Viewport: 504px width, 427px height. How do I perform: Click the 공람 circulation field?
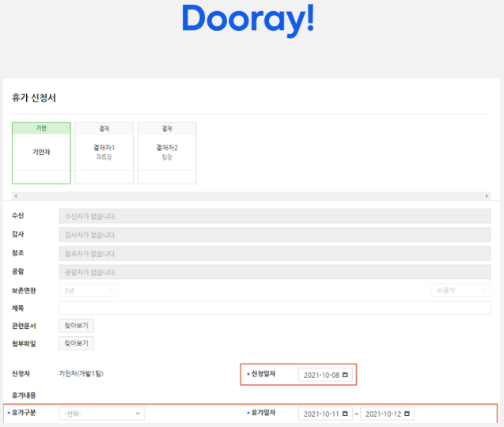pos(275,272)
